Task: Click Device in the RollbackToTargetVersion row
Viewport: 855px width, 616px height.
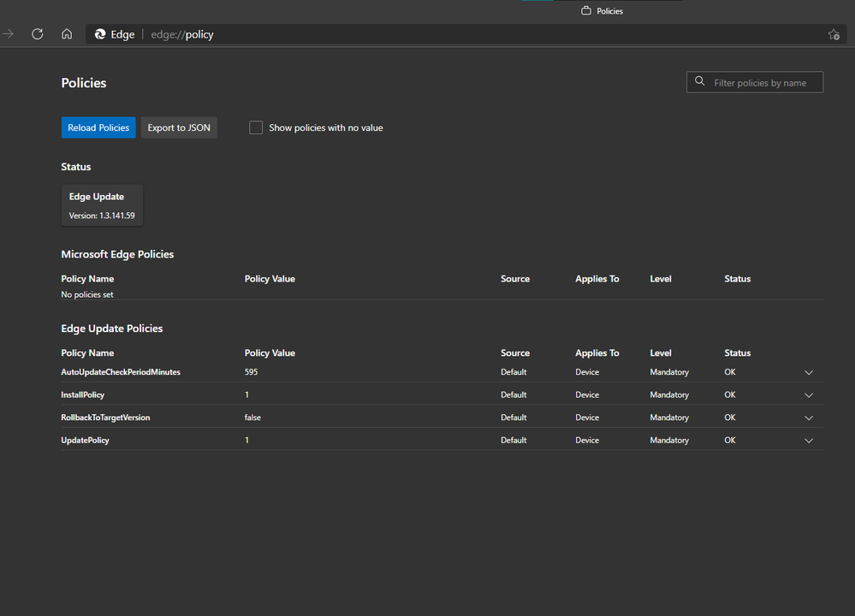Action: (x=587, y=418)
